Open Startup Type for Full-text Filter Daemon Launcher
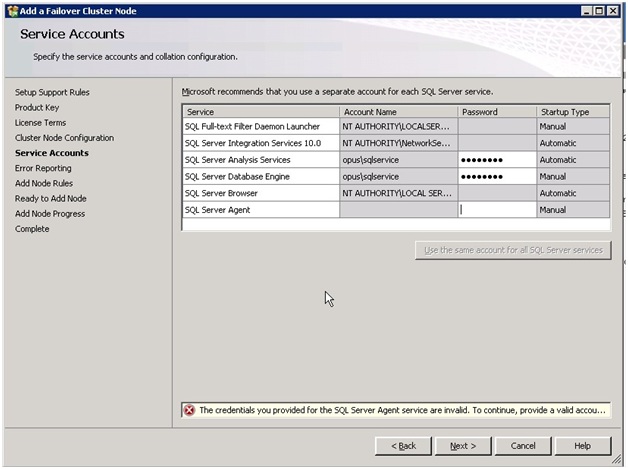The image size is (628, 469). [573, 127]
